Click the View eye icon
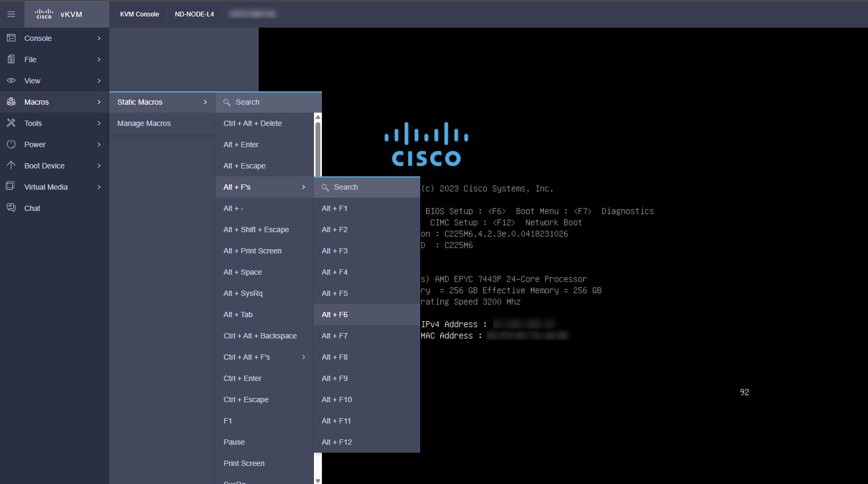Screen dimensions: 868x484 (x=11, y=81)
